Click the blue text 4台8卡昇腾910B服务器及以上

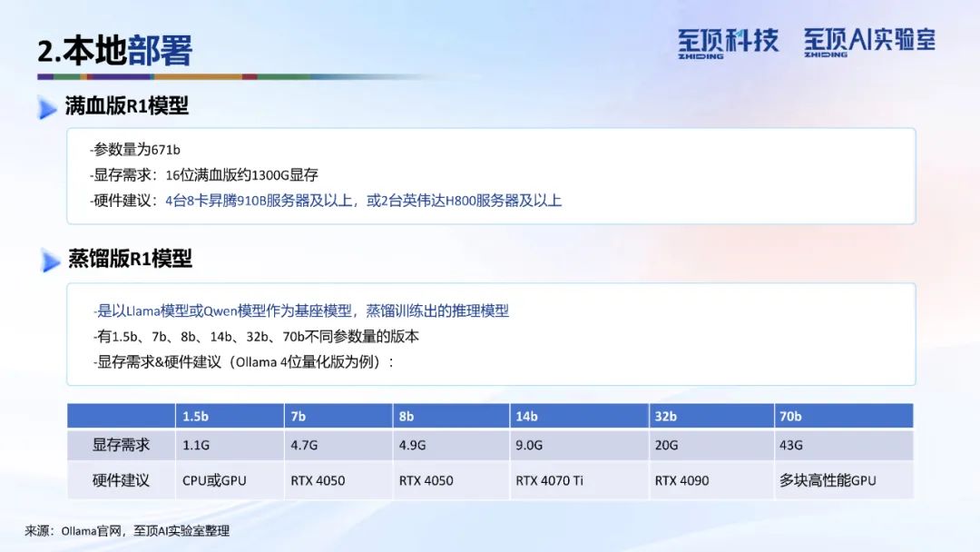click(x=259, y=201)
